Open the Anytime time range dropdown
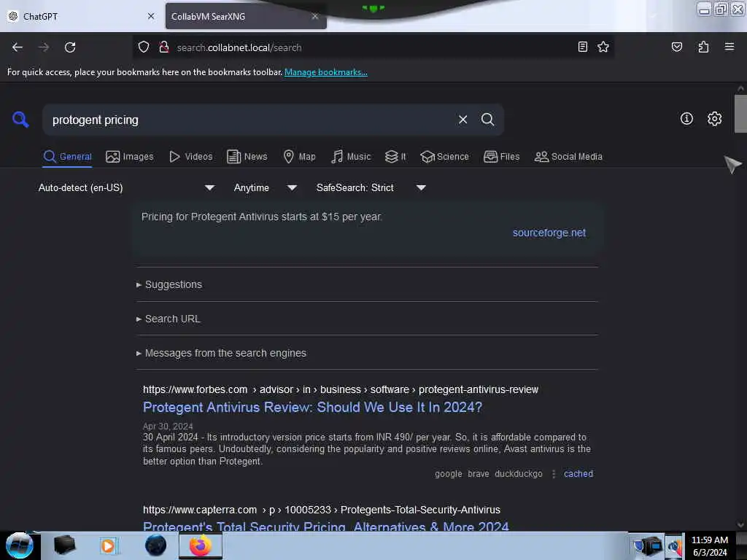The image size is (747, 560). [266, 187]
